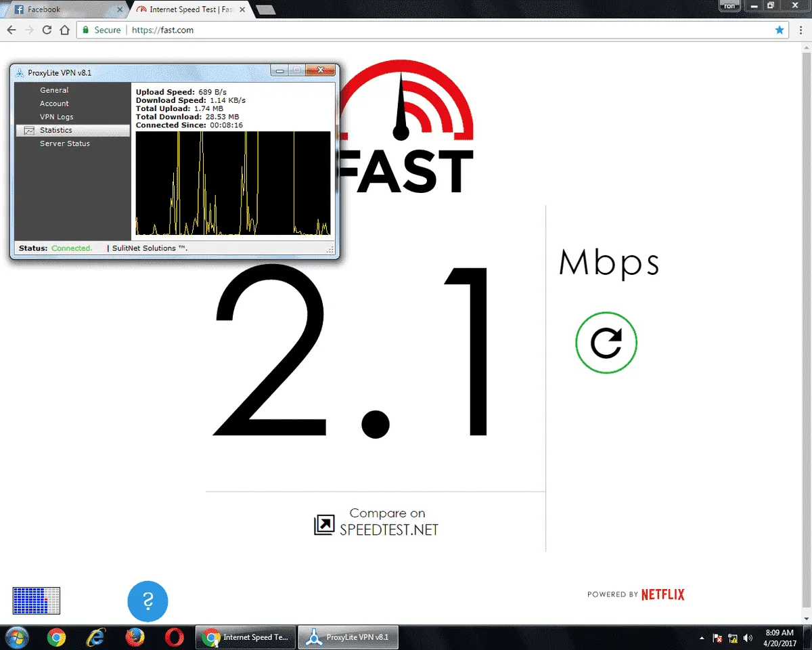812x650 pixels.
Task: Click the blue grid thumbnail at bottom-left page
Action: coord(37,601)
